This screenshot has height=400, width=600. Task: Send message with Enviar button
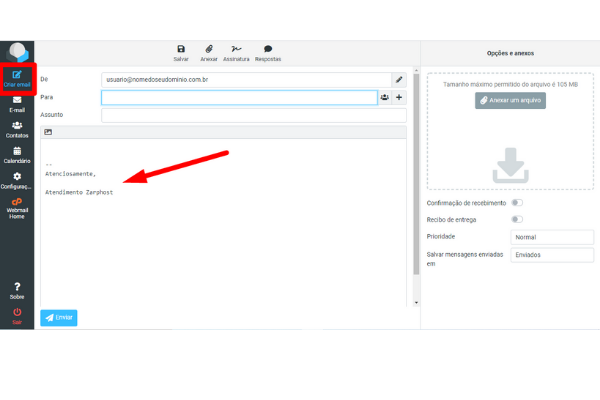(x=59, y=318)
